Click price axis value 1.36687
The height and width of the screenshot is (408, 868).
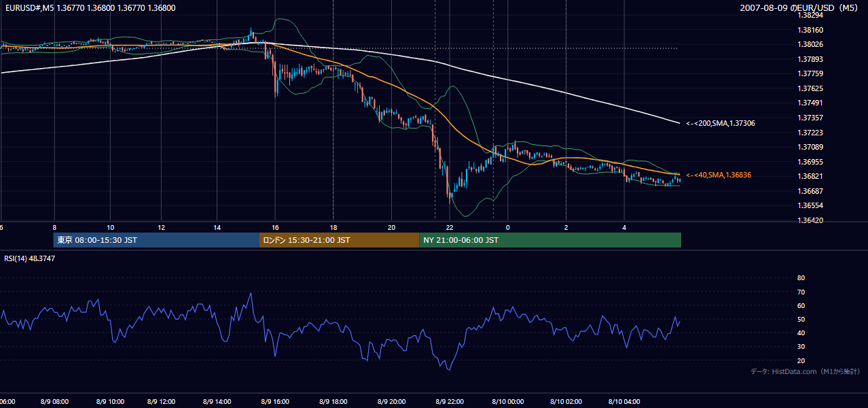[x=810, y=191]
